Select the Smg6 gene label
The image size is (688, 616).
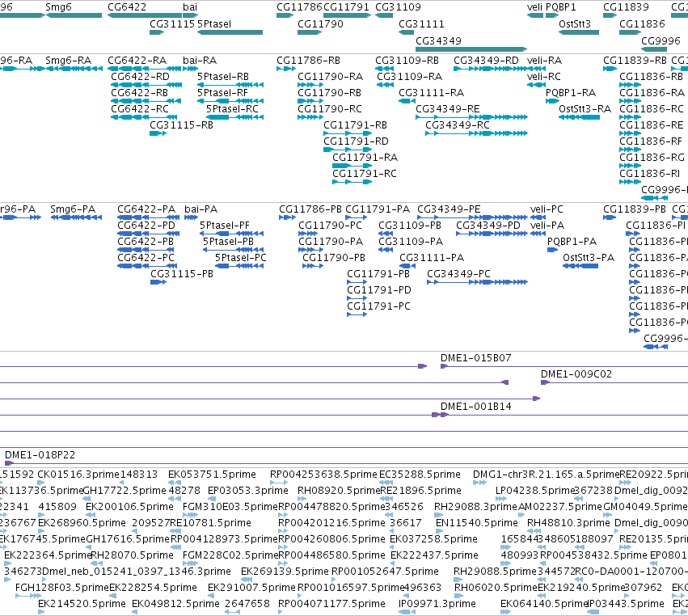58,7
